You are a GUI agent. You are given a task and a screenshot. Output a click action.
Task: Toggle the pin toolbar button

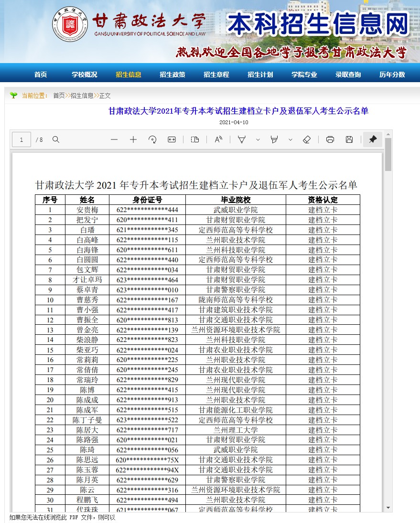click(x=373, y=139)
